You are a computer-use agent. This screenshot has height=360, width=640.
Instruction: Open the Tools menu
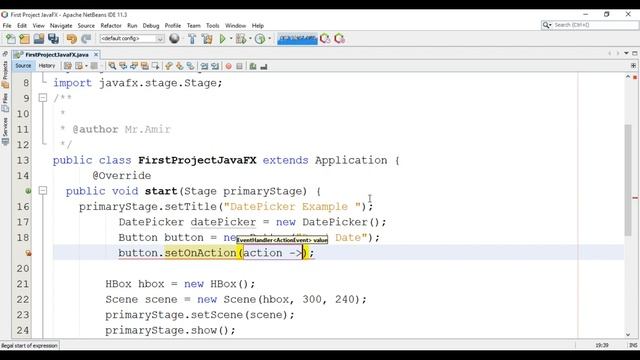pyautogui.click(x=212, y=25)
